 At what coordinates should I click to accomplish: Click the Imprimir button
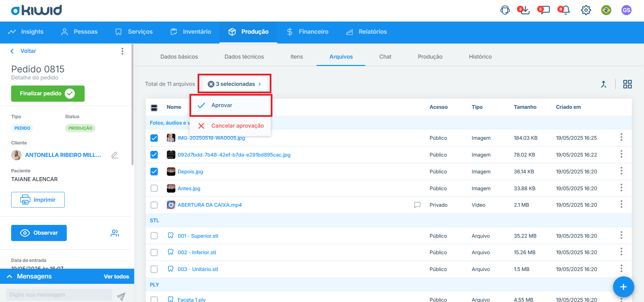point(38,200)
